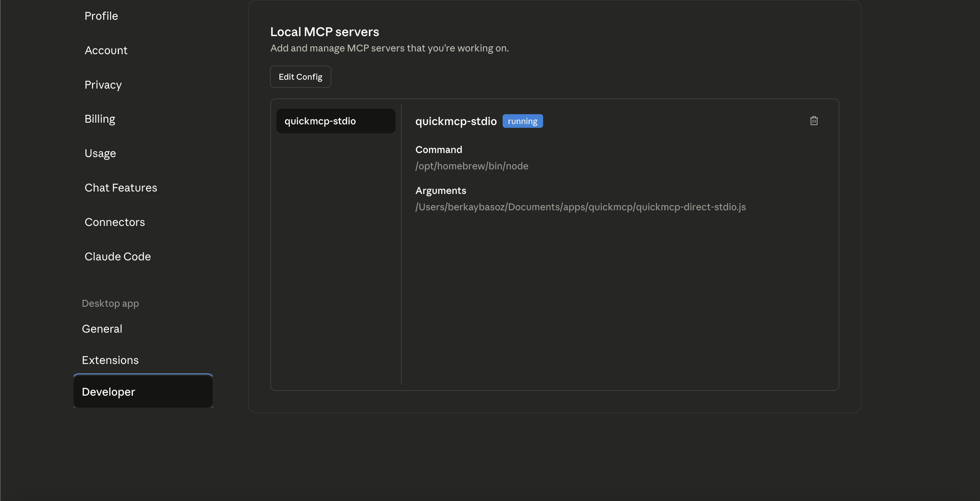Open Claude Code settings
The image size is (980, 501).
pos(117,256)
